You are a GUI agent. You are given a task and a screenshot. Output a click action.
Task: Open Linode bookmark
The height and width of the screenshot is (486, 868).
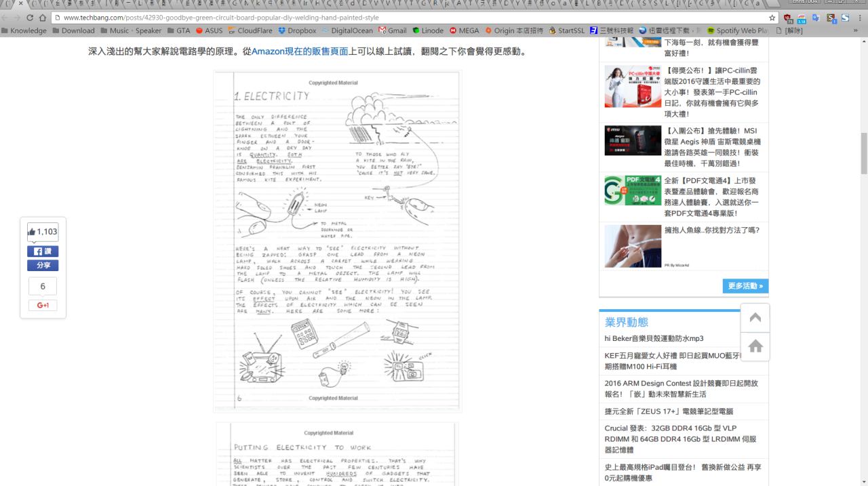pos(428,31)
